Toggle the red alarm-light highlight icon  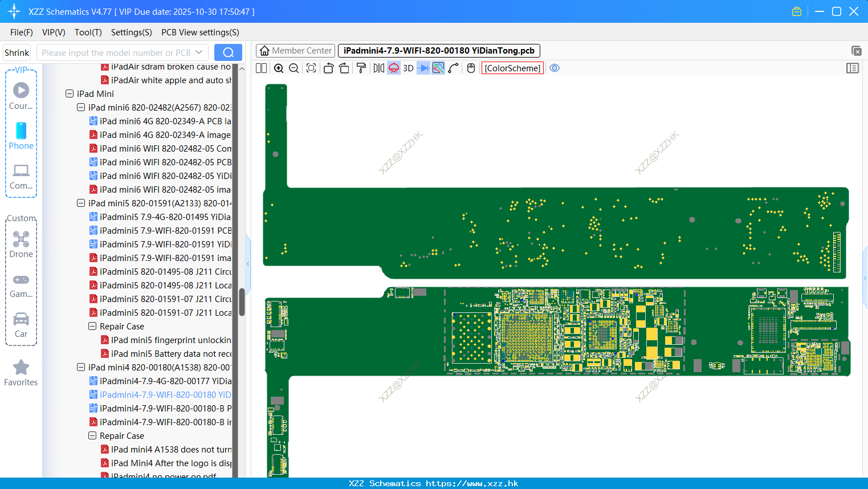click(x=394, y=68)
